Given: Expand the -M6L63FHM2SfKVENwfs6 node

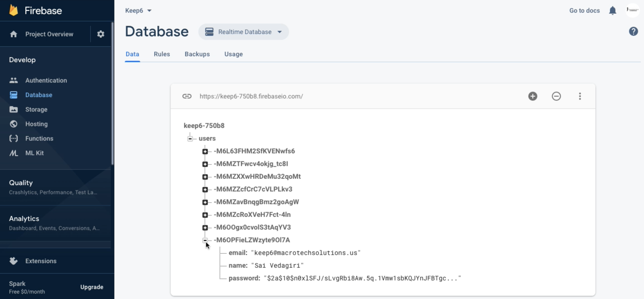Looking at the screenshot, I should coord(205,152).
